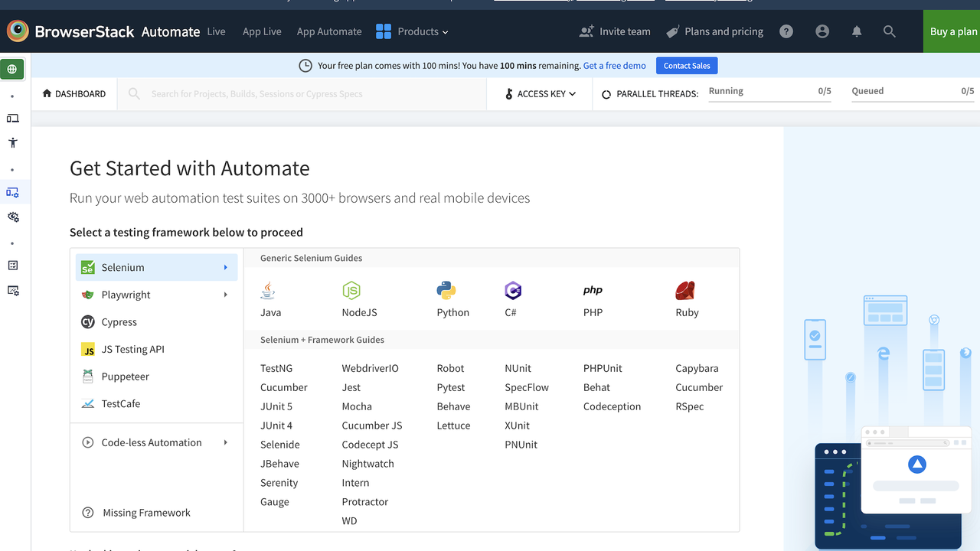Choose the C# guide icon
Image resolution: width=980 pixels, height=551 pixels.
coord(513,291)
